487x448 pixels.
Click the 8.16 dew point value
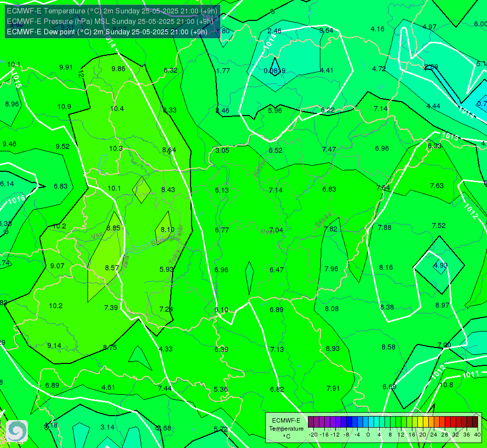point(386,267)
